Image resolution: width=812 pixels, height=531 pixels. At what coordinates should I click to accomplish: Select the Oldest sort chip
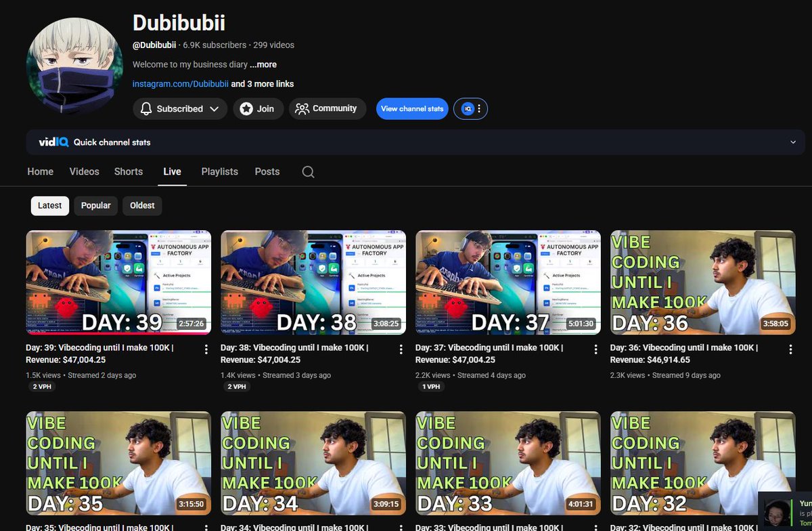(x=142, y=205)
